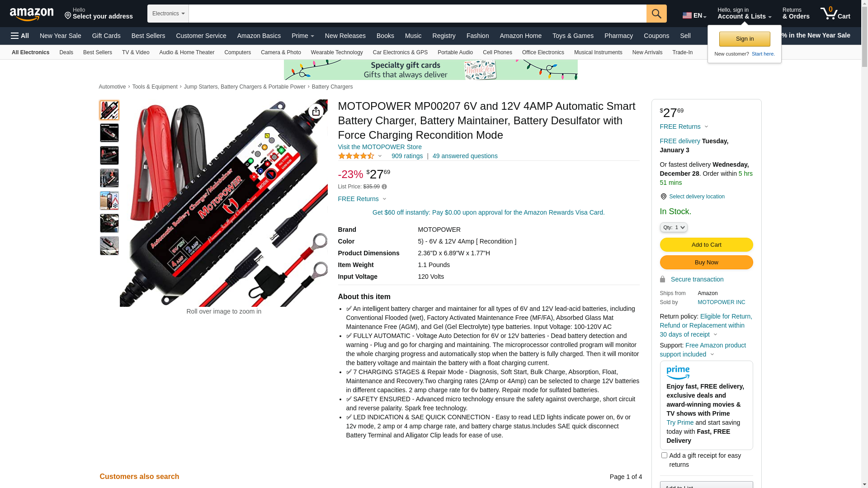
Task: Select the second product thumbnail image
Action: (x=109, y=133)
